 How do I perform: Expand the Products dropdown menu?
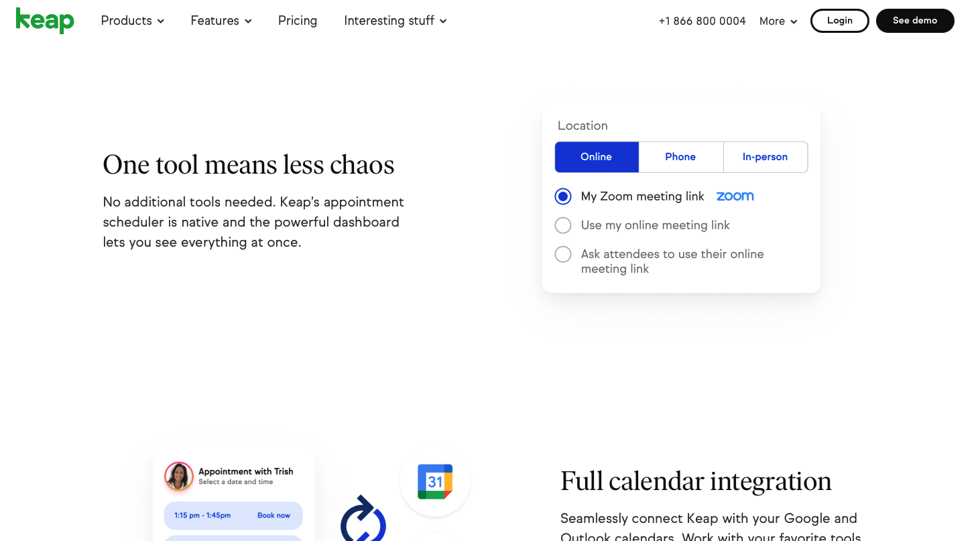tap(133, 21)
